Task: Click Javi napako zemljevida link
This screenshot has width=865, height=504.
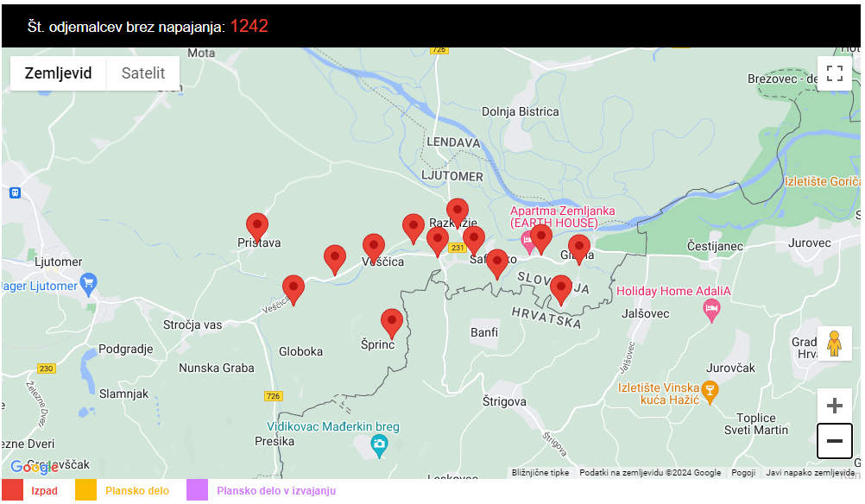Action: 810,473
